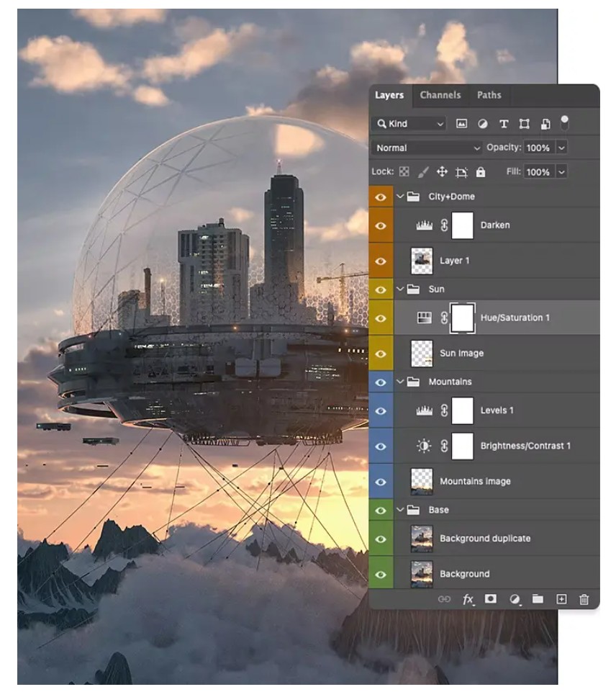Open the Fill slider dropdown arrow
616x692 pixels.
click(x=562, y=172)
